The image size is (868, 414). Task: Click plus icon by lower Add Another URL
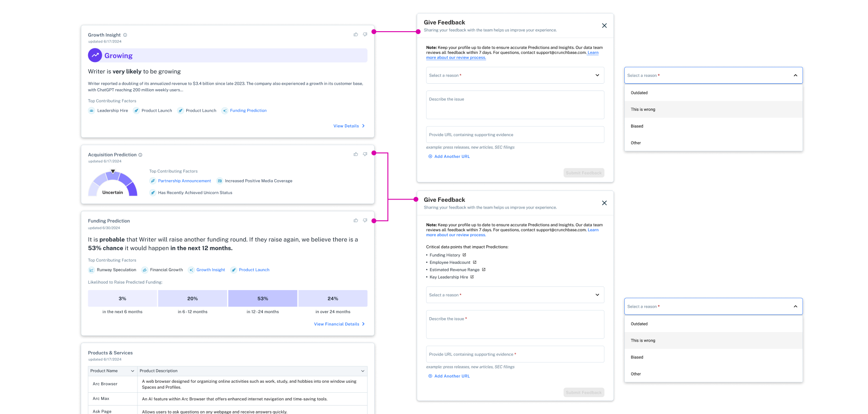pyautogui.click(x=430, y=376)
